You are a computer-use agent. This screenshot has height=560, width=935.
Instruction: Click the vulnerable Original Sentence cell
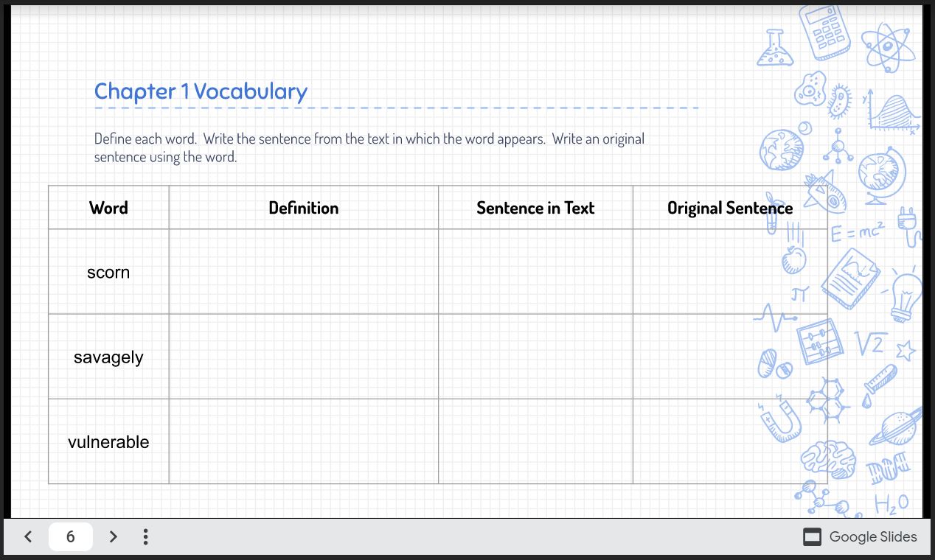(730, 441)
